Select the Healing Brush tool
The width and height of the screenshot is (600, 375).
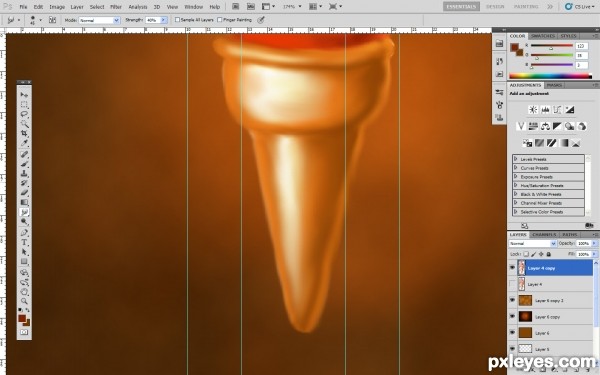[24, 154]
